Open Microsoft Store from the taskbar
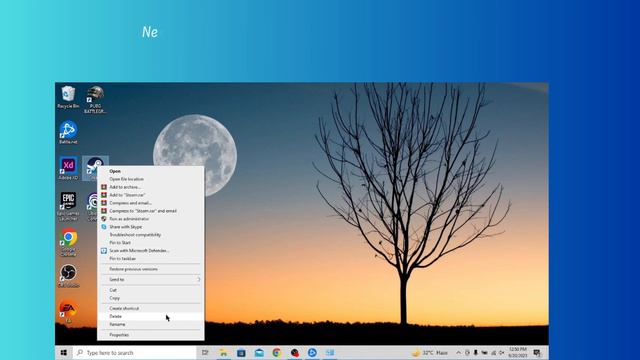This screenshot has width=640, height=360. click(x=241, y=353)
